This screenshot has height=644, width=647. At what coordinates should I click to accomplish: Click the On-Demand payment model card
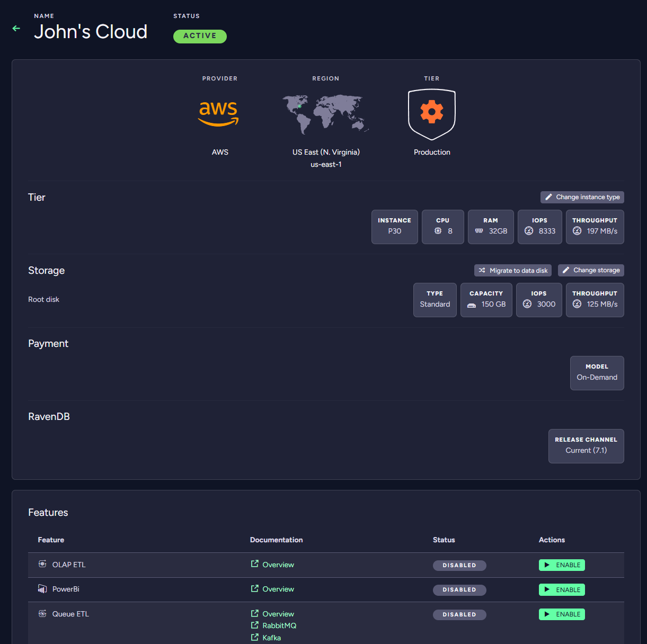tap(597, 373)
